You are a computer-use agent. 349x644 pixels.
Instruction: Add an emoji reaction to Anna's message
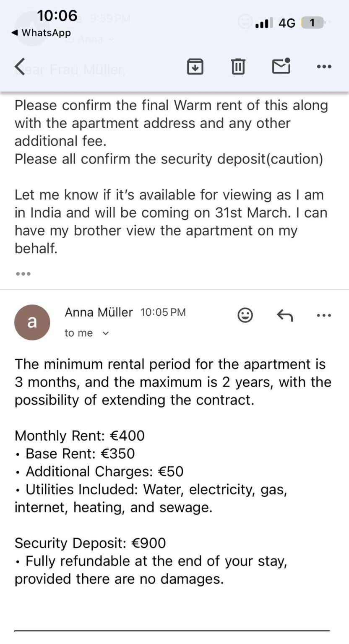[x=245, y=315]
